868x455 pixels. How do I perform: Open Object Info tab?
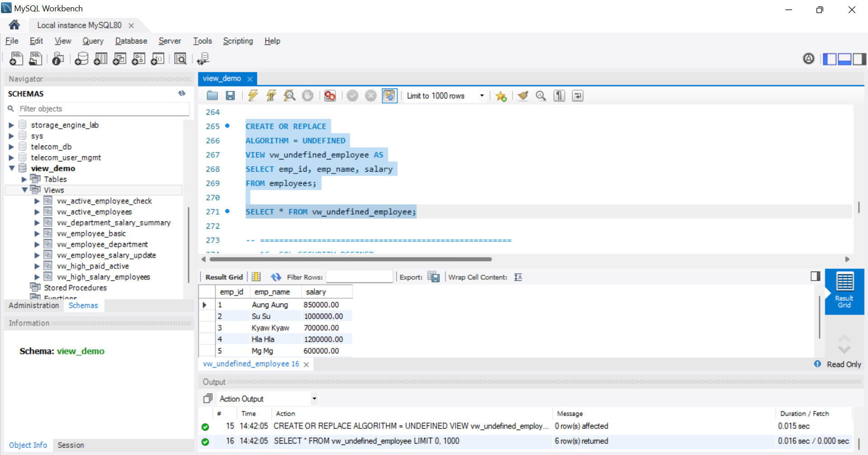coord(28,445)
